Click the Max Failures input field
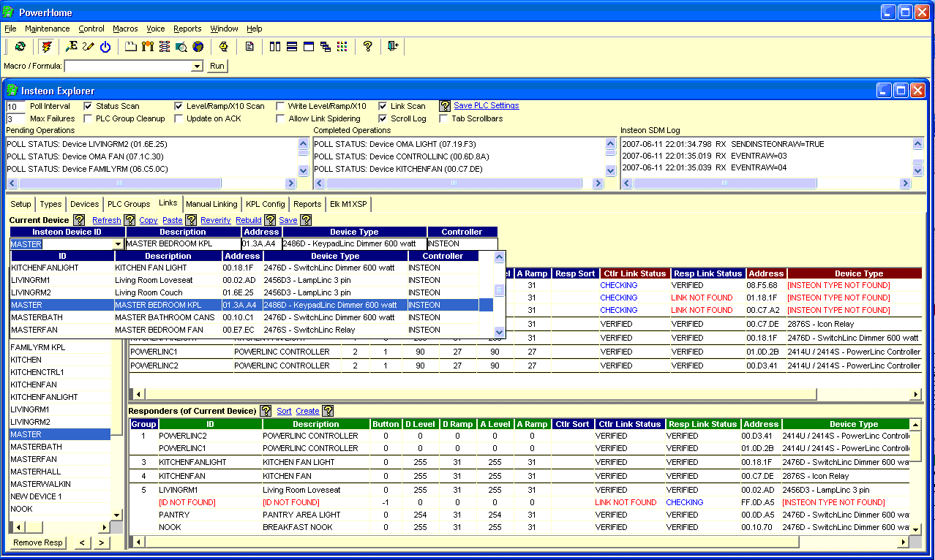The image size is (935, 560). point(15,118)
